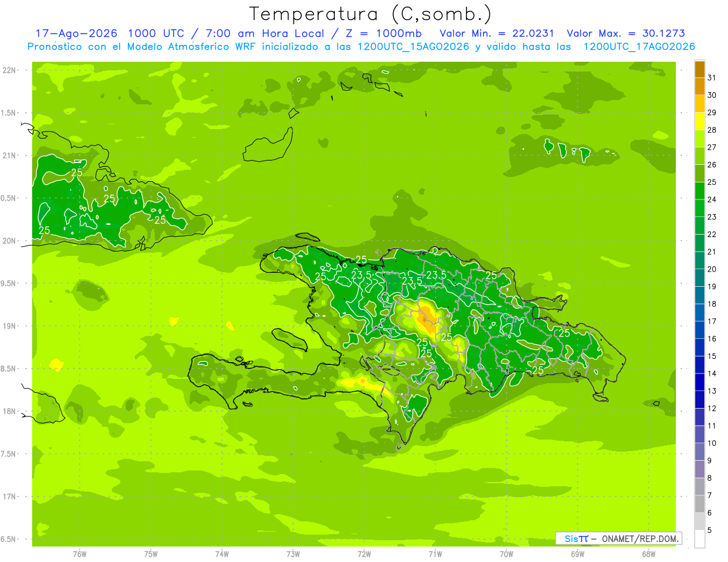Click "Valor Max. = 30.1273" in the header
The image size is (728, 562).
[625, 33]
